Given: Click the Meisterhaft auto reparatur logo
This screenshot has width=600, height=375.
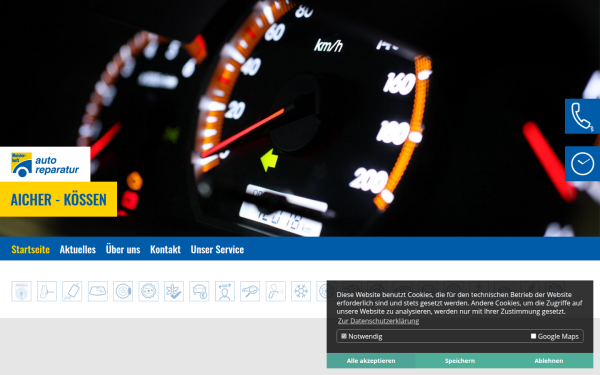Looking at the screenshot, I should point(45,164).
